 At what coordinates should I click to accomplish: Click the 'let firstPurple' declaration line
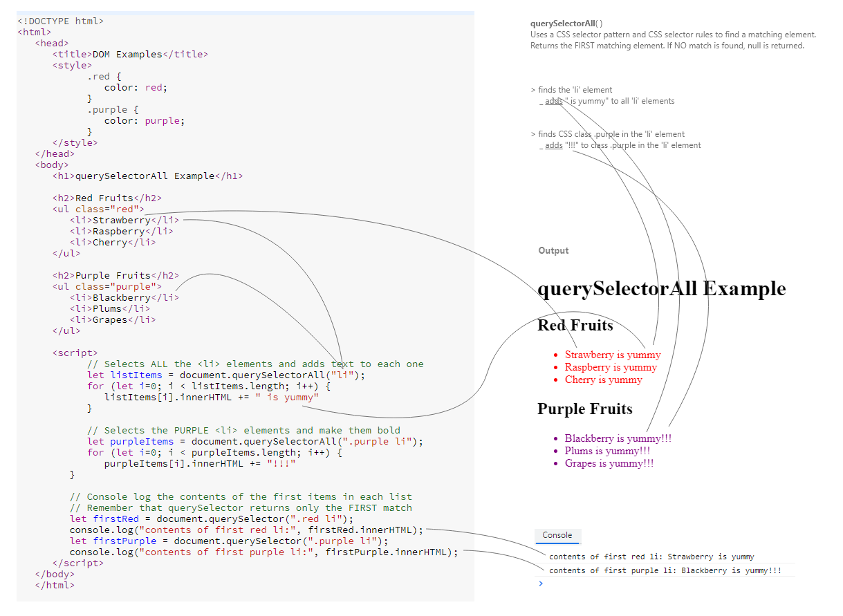coord(229,541)
